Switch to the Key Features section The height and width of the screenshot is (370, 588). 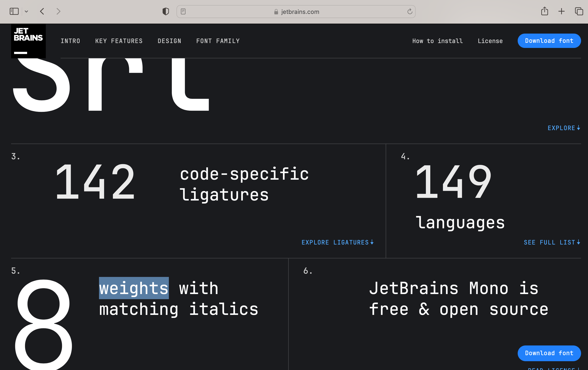tap(119, 41)
